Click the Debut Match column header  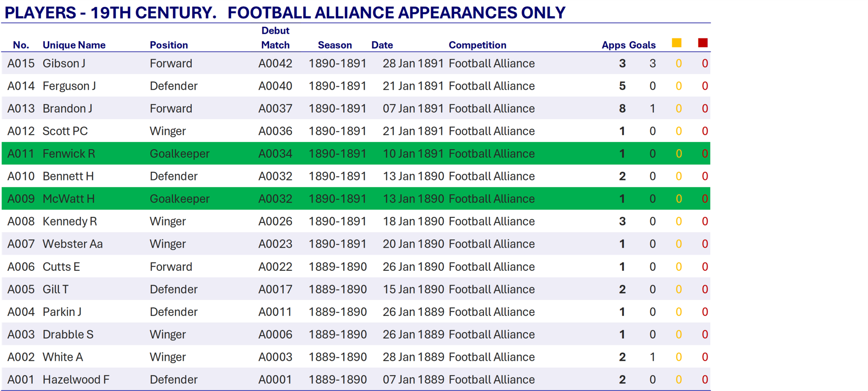(275, 38)
